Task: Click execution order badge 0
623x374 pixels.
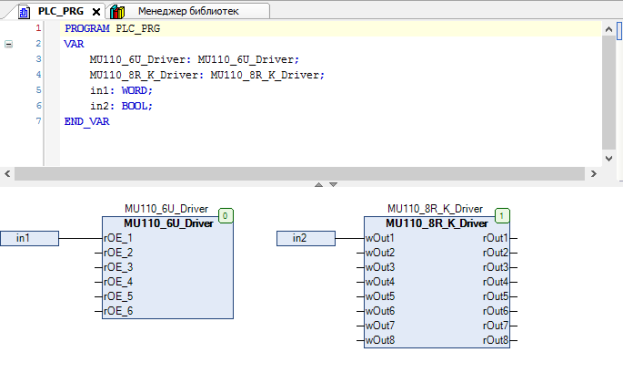Action: pyautogui.click(x=225, y=216)
